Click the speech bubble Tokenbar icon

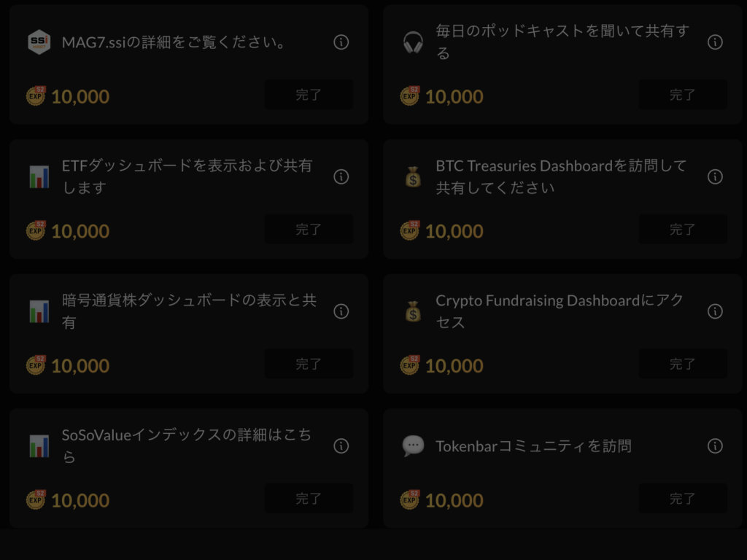tap(413, 446)
